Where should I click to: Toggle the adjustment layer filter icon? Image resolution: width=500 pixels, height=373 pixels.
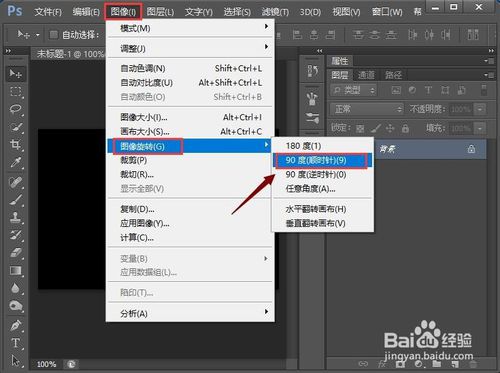412,90
